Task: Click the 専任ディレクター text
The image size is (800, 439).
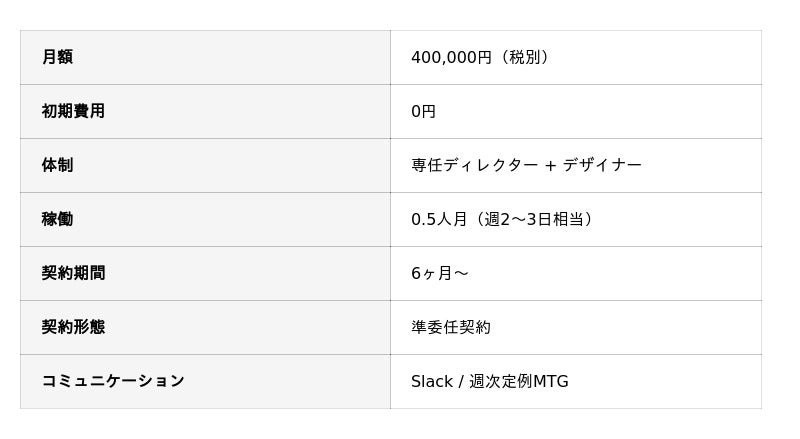Action: click(x=475, y=166)
